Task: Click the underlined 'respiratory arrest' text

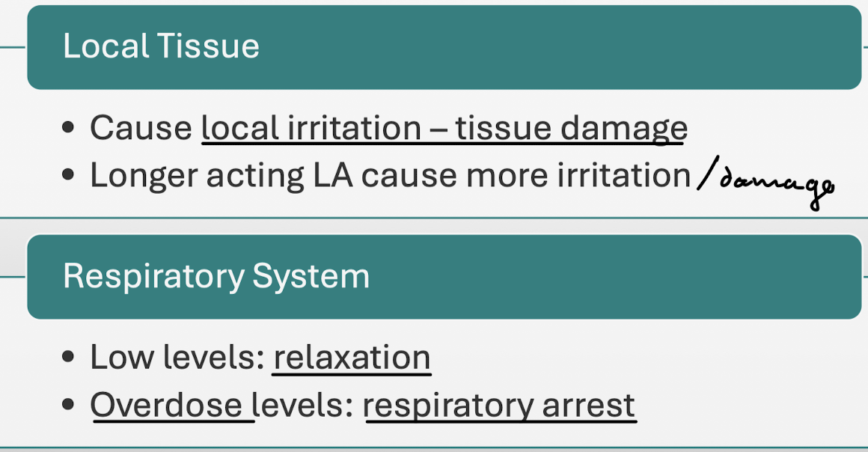Action: pyautogui.click(x=499, y=405)
